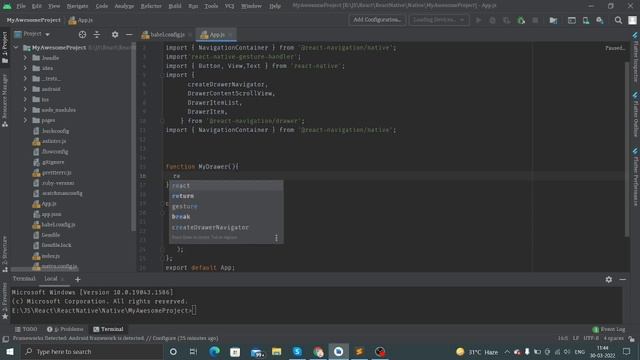Click the Stop square toolbar icon
640x360 pixels.
point(535,20)
